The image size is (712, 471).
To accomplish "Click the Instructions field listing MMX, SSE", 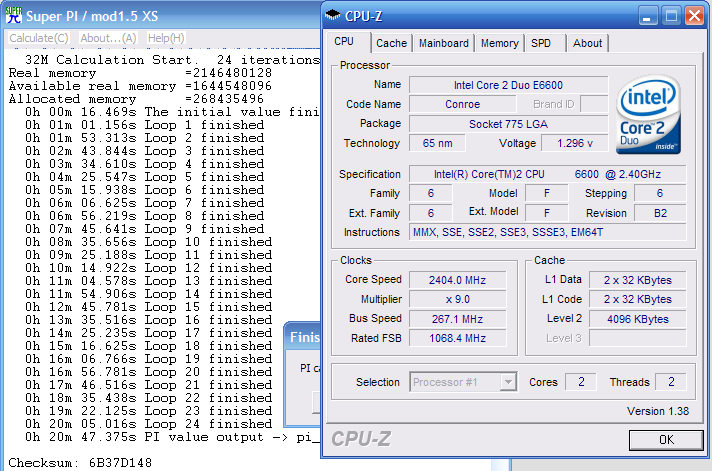I will point(547,232).
